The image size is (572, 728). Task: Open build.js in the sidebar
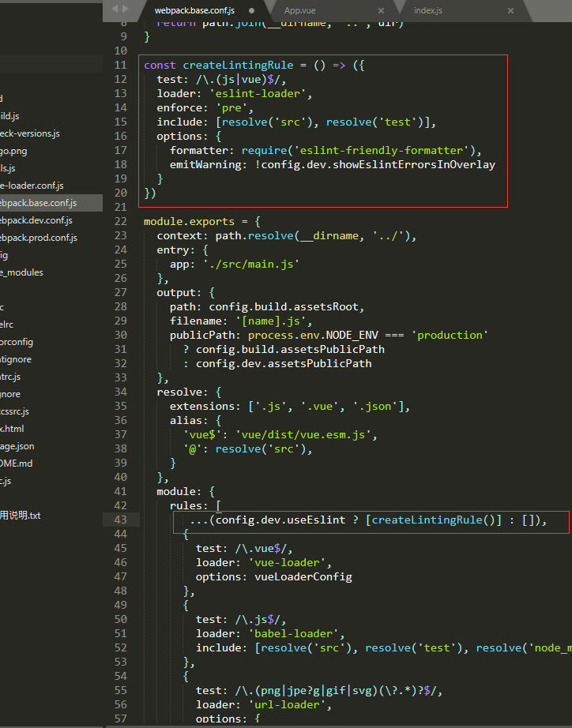coord(9,115)
